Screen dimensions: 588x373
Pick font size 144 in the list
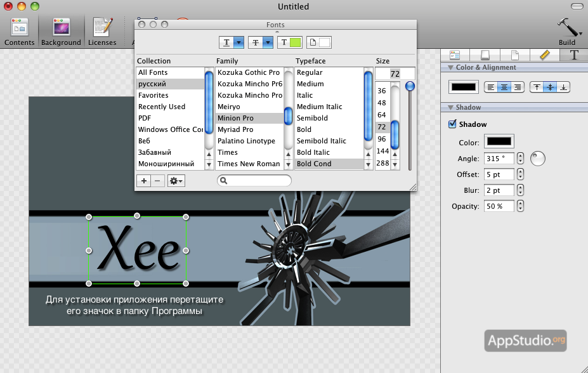382,151
